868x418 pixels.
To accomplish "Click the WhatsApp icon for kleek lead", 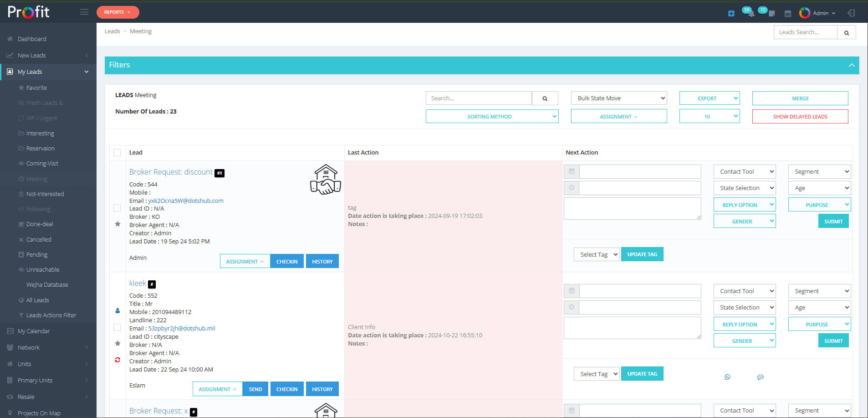I will pyautogui.click(x=727, y=377).
